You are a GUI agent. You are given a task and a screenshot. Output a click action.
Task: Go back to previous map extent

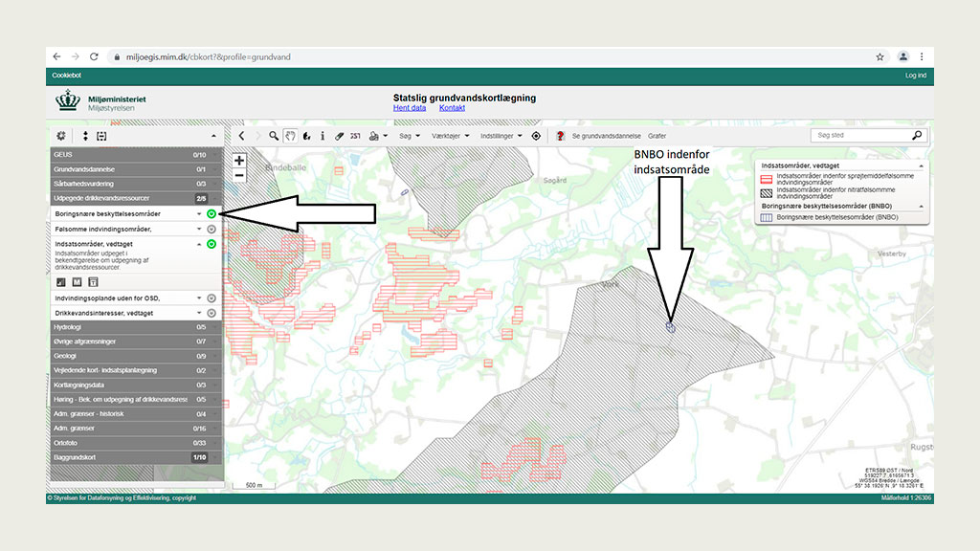242,136
